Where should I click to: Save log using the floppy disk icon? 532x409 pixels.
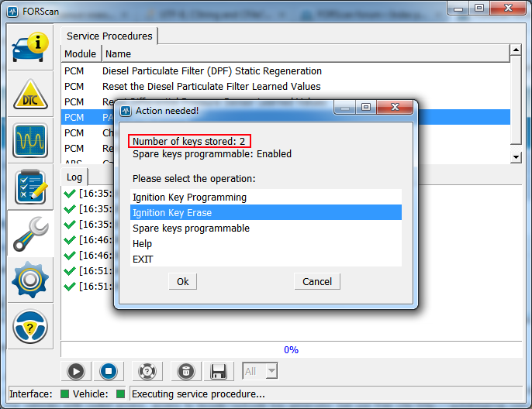pos(219,371)
